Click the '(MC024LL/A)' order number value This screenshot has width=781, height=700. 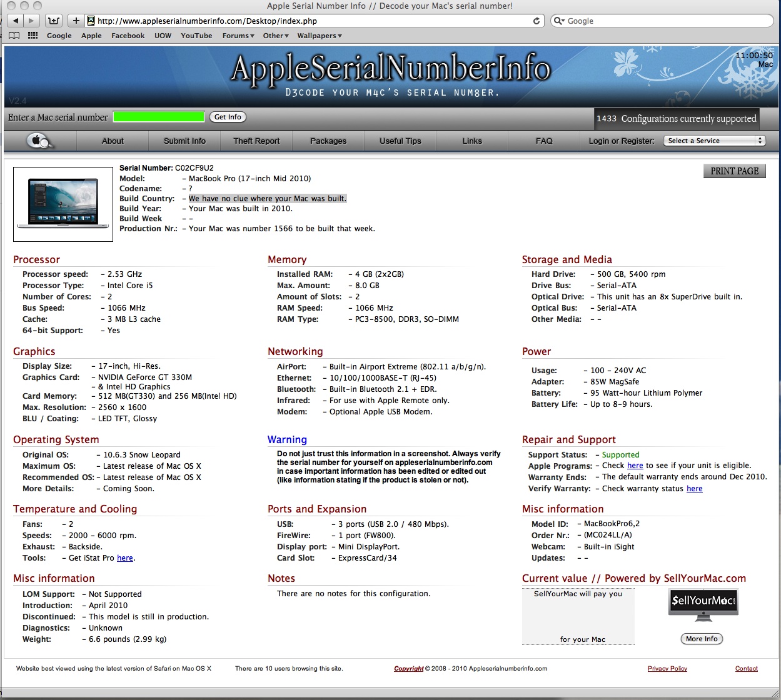(608, 536)
